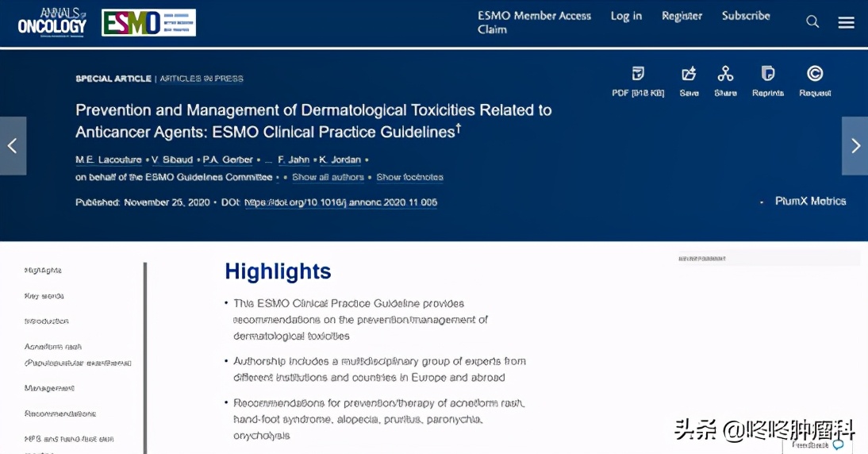Click Register

682,16
